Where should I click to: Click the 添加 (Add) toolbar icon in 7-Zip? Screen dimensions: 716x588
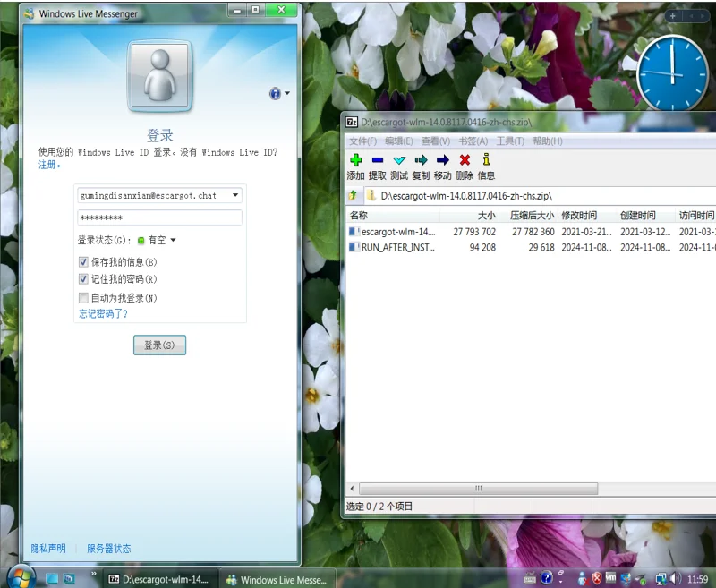point(355,160)
